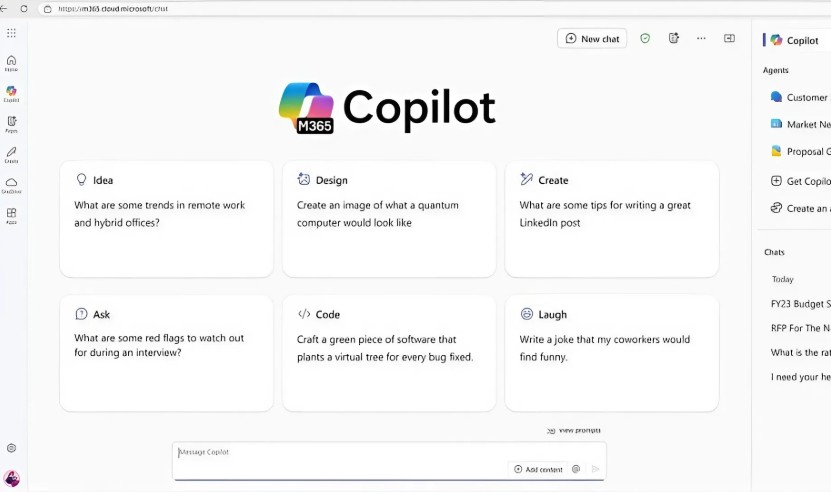The width and height of the screenshot is (831, 492).
Task: Open the settings gear icon
Action: (x=11, y=448)
